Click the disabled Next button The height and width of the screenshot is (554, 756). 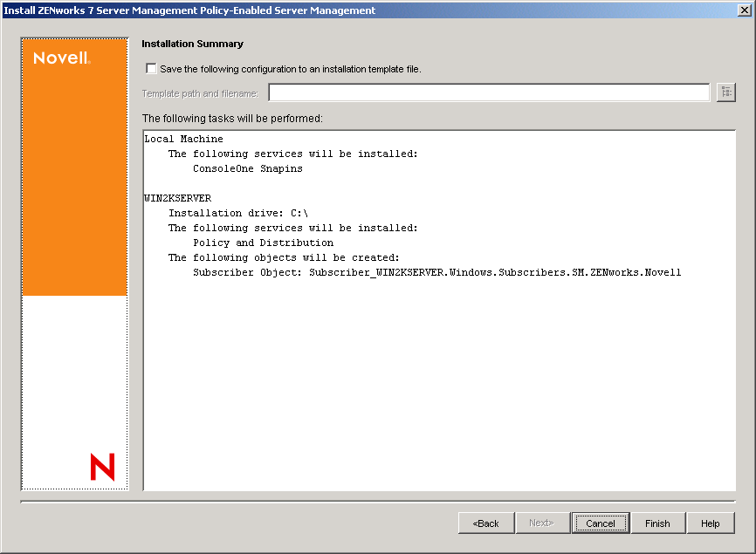click(543, 523)
